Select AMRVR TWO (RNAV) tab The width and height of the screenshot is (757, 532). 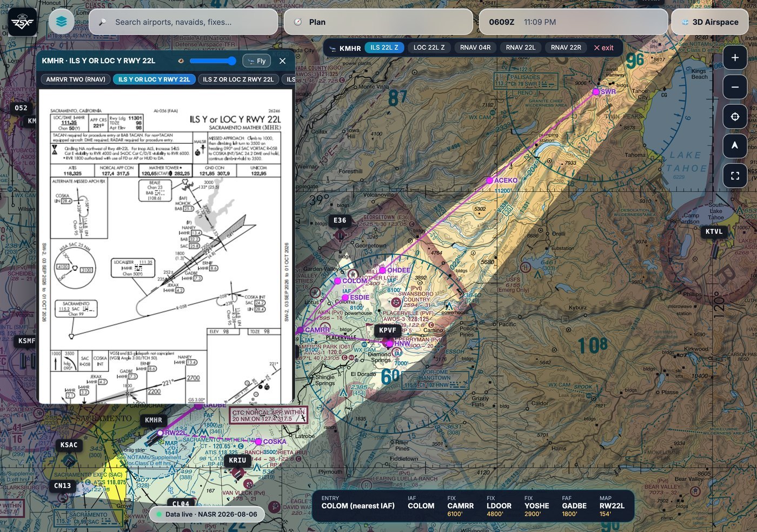click(x=76, y=79)
